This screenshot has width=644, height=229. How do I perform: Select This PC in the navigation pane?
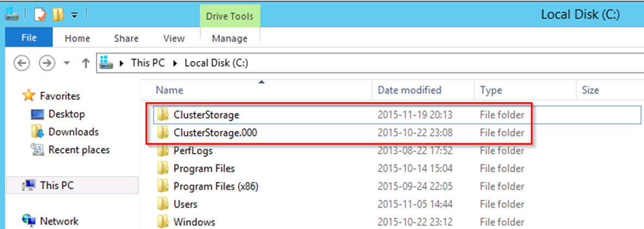coord(57,185)
